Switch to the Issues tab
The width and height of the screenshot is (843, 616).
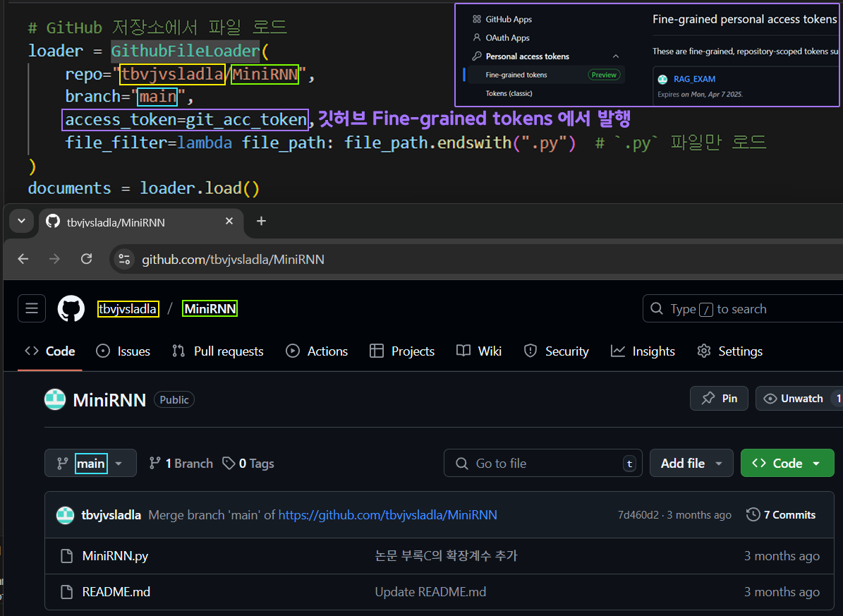coord(123,351)
